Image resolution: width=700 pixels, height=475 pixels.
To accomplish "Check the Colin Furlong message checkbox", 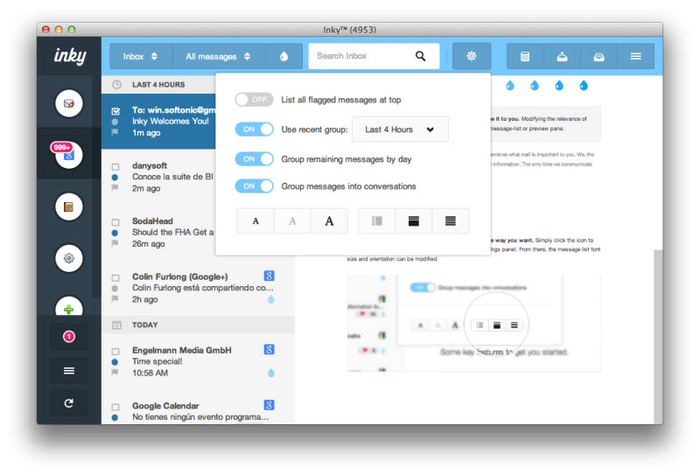I will click(115, 278).
